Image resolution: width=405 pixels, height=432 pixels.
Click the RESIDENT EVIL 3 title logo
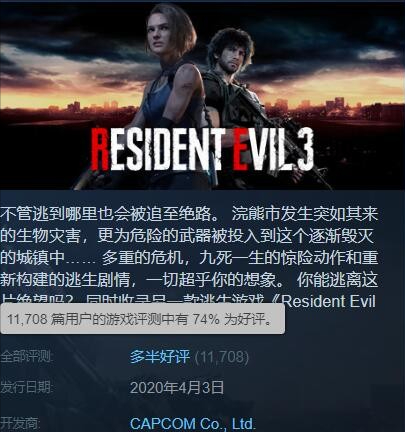click(x=202, y=149)
